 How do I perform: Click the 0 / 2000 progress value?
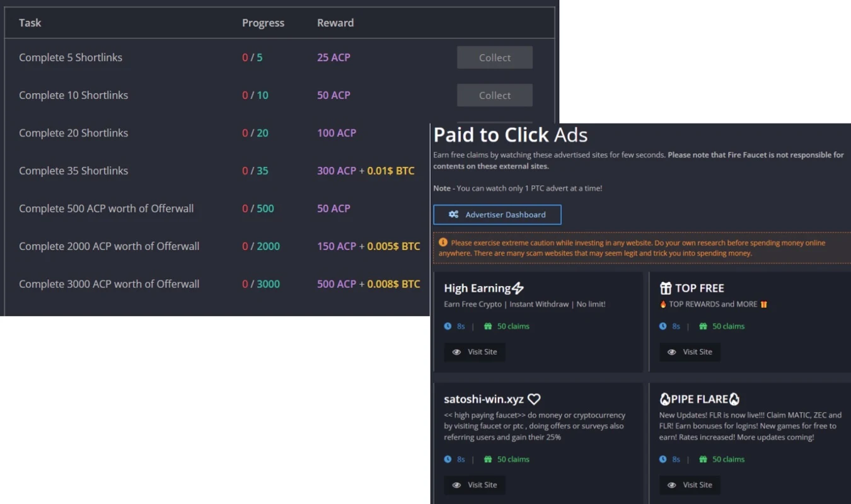coord(261,246)
